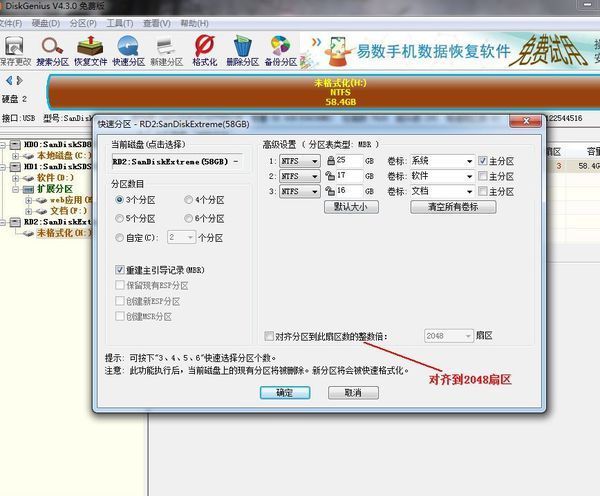This screenshot has height=496, width=600.
Task: Toggle the lock icon beside partition 3 size
Action: (x=330, y=191)
